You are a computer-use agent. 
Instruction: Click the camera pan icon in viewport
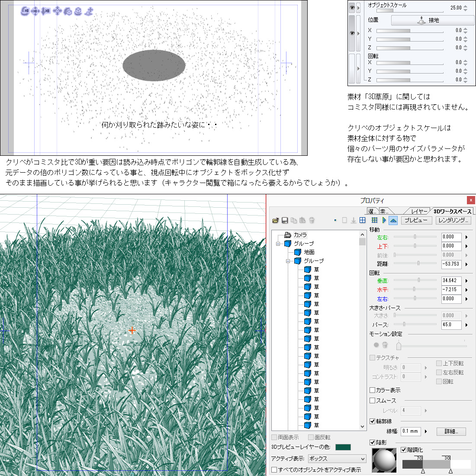point(35,11)
